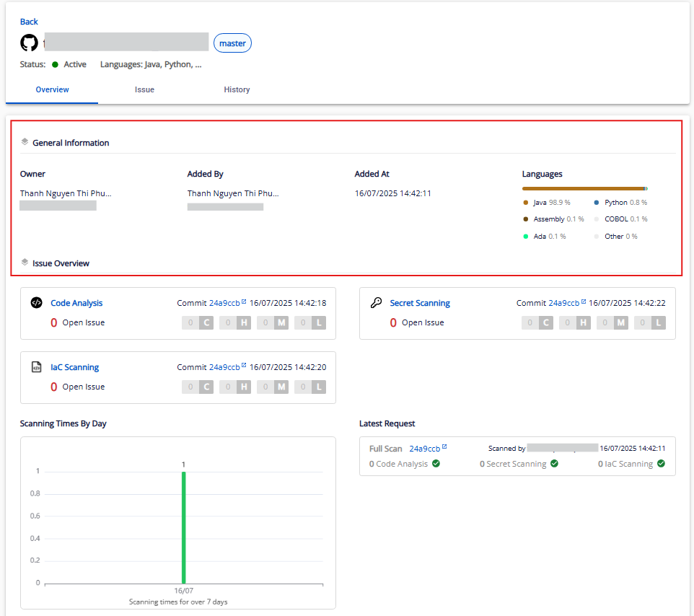This screenshot has height=616, width=694.
Task: Click Medium badge in Code Analysis card
Action: (273, 322)
